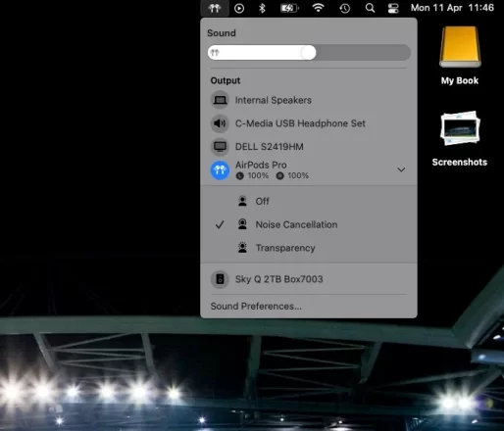Click the Screenshots desktop label
Screen dimensions: 504x431
tap(460, 163)
